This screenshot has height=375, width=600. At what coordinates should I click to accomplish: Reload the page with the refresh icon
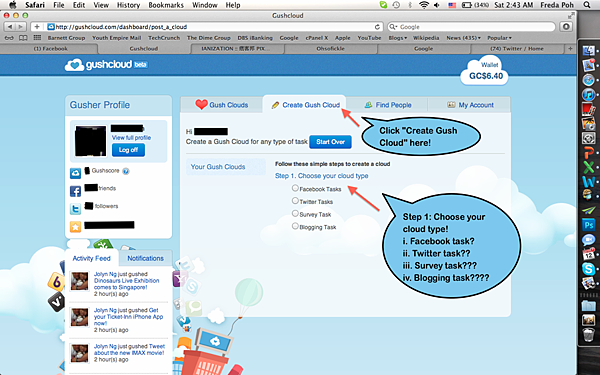(x=377, y=27)
